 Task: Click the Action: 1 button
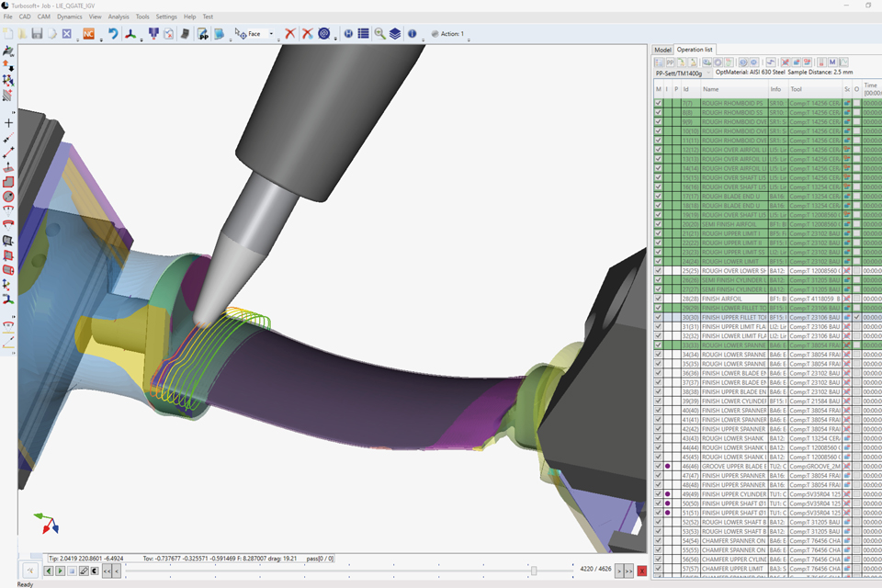(x=447, y=34)
